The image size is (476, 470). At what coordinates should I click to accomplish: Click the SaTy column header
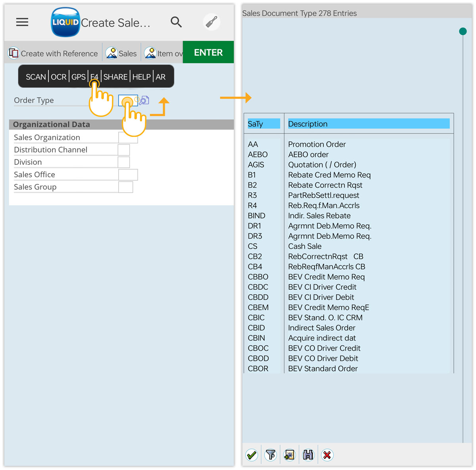(264, 124)
